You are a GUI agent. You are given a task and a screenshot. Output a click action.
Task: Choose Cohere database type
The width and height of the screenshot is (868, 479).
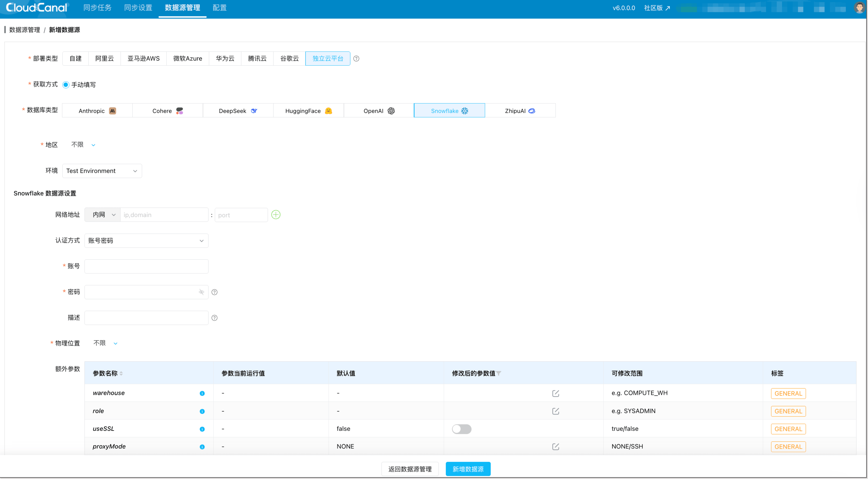[168, 111]
